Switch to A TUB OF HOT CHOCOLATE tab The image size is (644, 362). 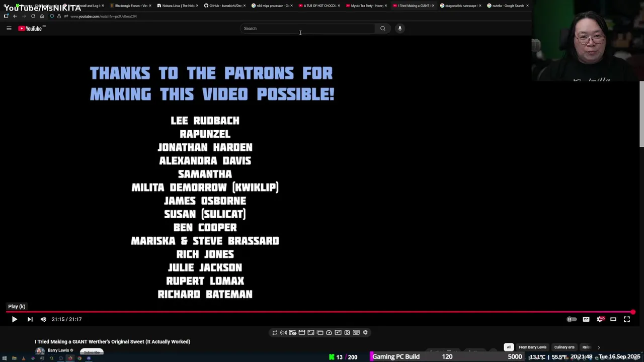coord(319,6)
